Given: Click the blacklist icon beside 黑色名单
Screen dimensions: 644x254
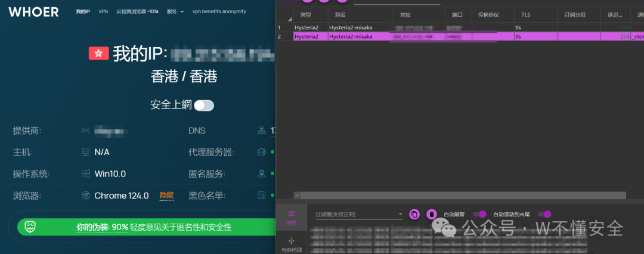Looking at the screenshot, I should click(x=262, y=196).
